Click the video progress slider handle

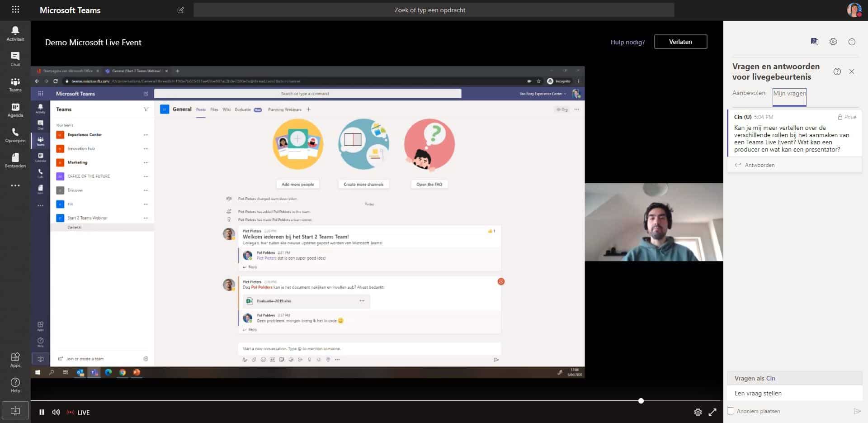point(641,401)
